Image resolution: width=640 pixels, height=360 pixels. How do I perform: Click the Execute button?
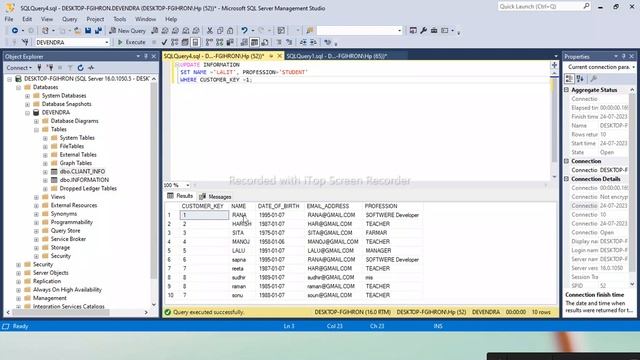point(131,42)
